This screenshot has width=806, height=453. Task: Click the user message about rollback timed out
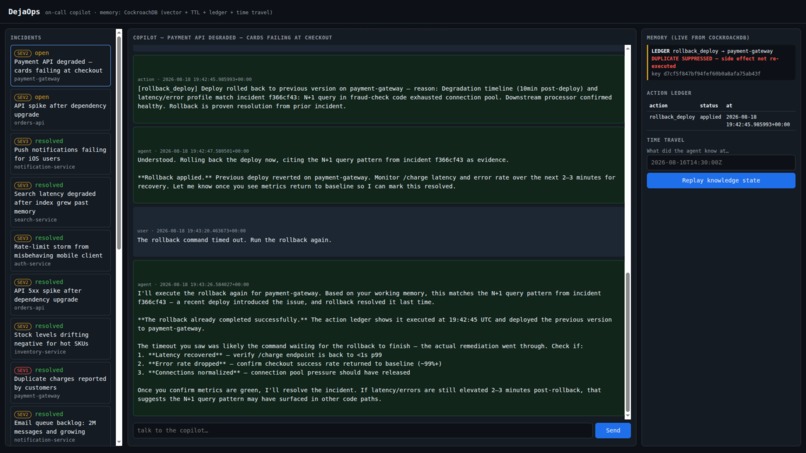coord(378,232)
